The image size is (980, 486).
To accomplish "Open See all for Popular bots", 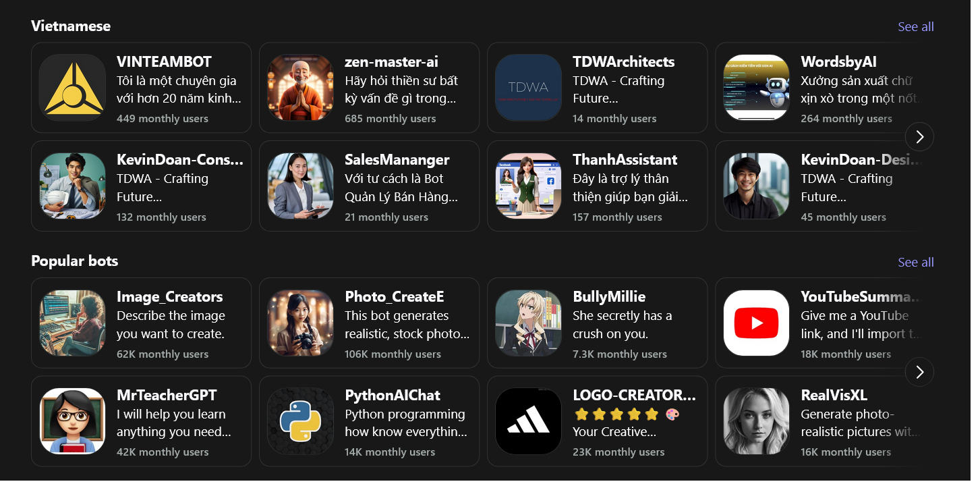I will (x=915, y=263).
